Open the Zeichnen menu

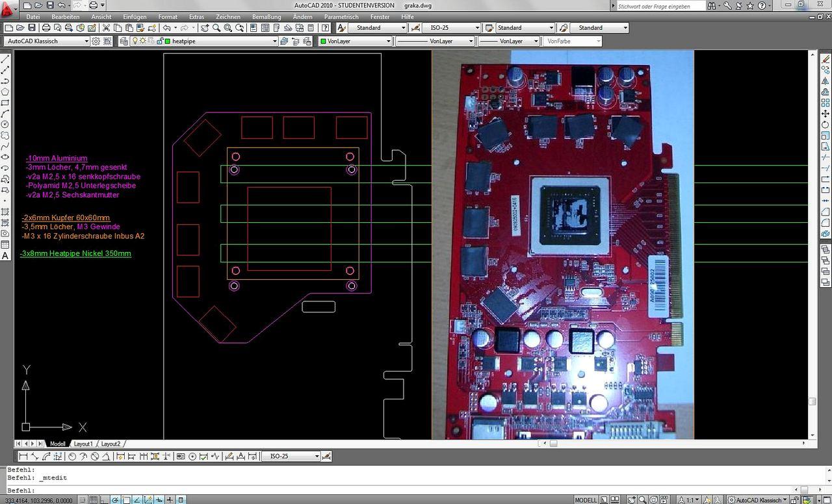pos(227,17)
